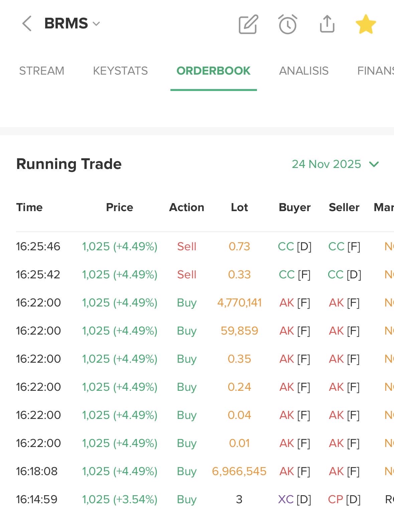394x532 pixels.
Task: Set a price alert via alarm clock icon
Action: tap(288, 24)
